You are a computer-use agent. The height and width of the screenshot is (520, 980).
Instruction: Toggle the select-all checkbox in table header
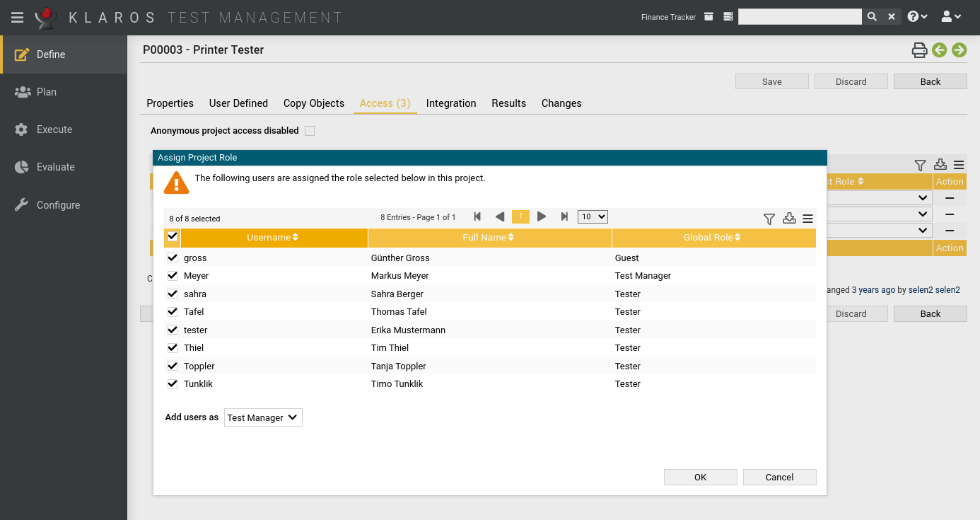coord(172,237)
